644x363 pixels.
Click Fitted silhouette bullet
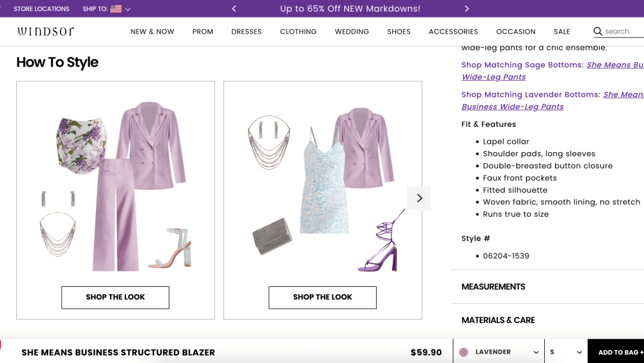pyautogui.click(x=515, y=190)
